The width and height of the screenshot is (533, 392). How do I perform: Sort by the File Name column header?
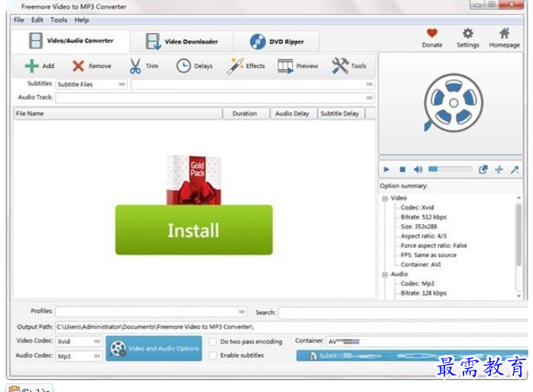(118, 113)
